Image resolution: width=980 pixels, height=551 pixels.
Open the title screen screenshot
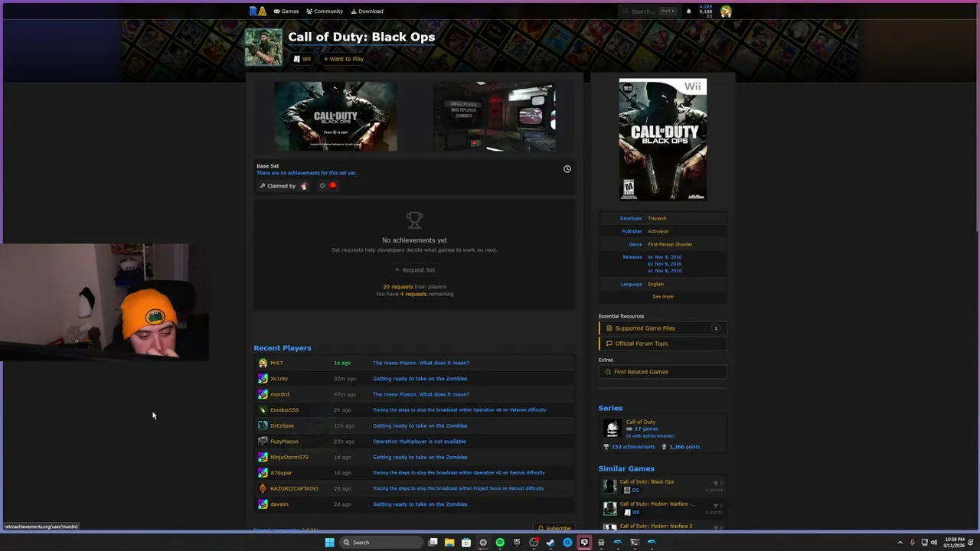335,116
